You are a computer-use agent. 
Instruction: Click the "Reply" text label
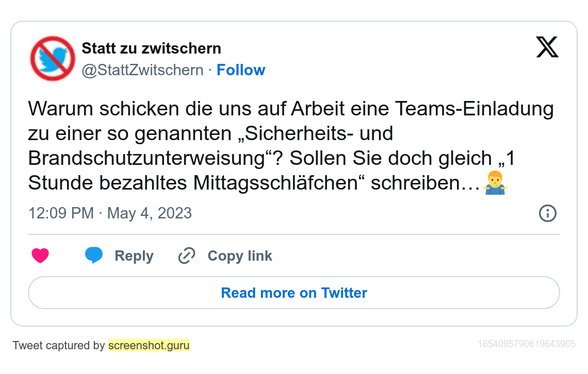coord(134,256)
